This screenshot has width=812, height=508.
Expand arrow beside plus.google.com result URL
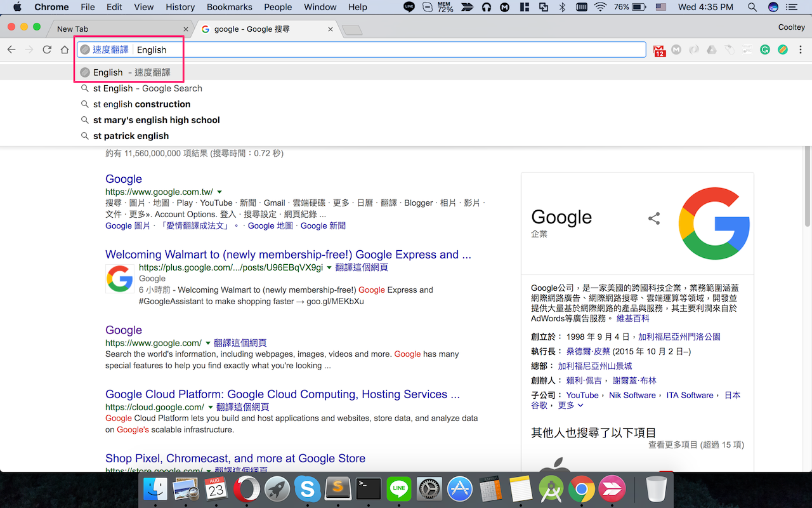tap(329, 268)
